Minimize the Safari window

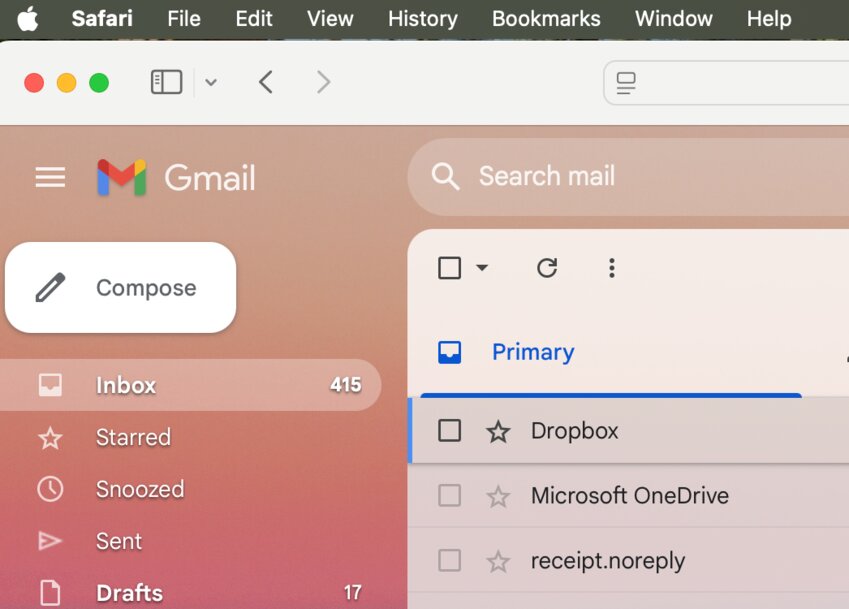coord(67,83)
